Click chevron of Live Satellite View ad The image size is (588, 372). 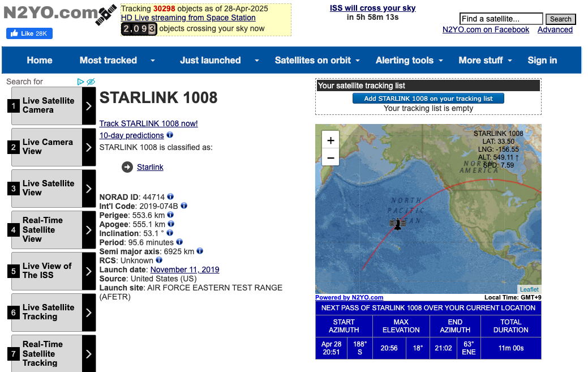89,189
